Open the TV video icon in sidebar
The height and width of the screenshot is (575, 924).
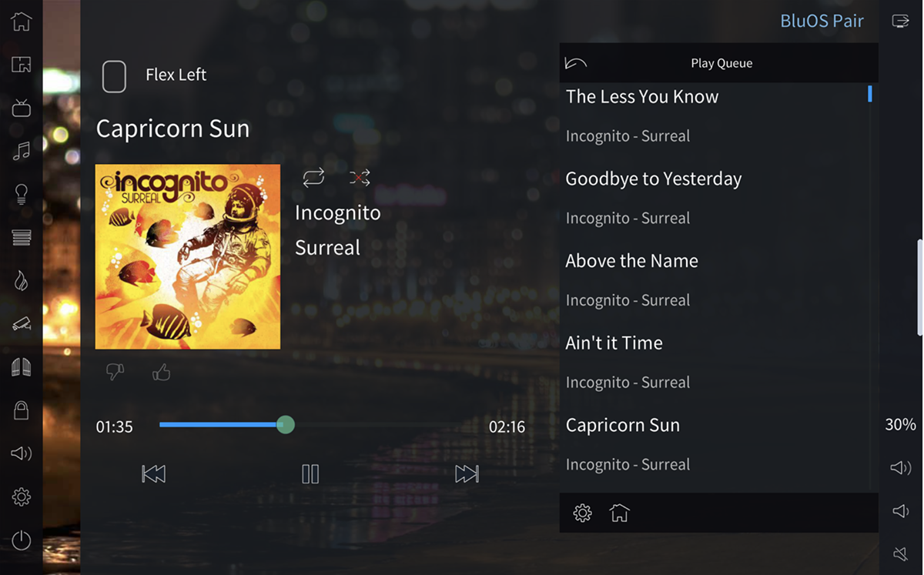pos(22,108)
